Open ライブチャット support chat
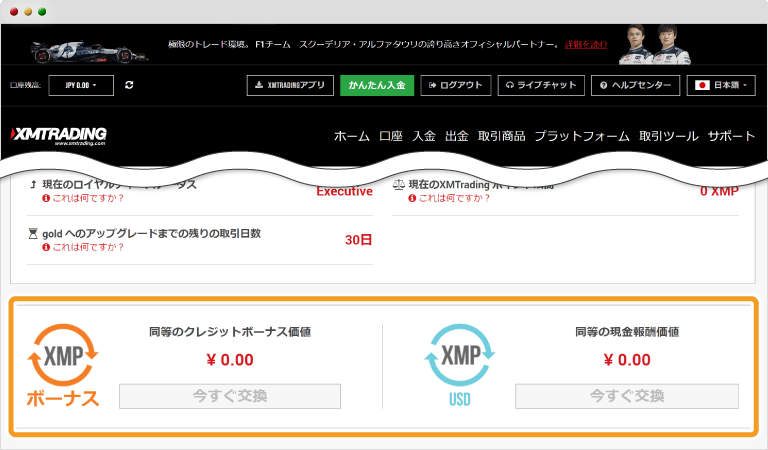Image resolution: width=768 pixels, height=450 pixels. 541,85
